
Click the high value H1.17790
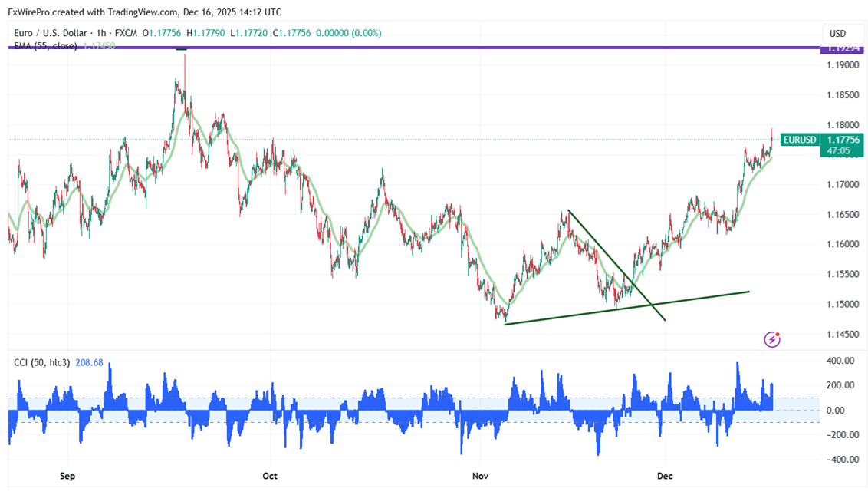click(206, 33)
